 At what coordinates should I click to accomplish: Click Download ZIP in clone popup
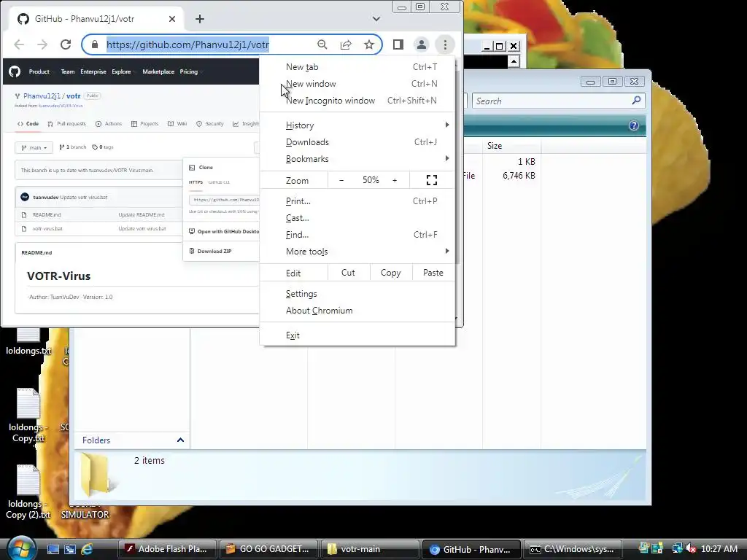click(x=210, y=251)
